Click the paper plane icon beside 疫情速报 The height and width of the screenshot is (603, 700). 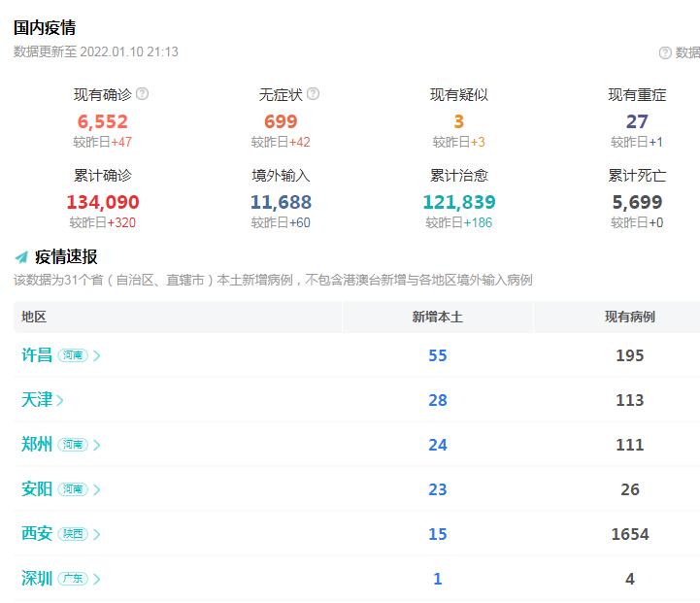click(21, 257)
